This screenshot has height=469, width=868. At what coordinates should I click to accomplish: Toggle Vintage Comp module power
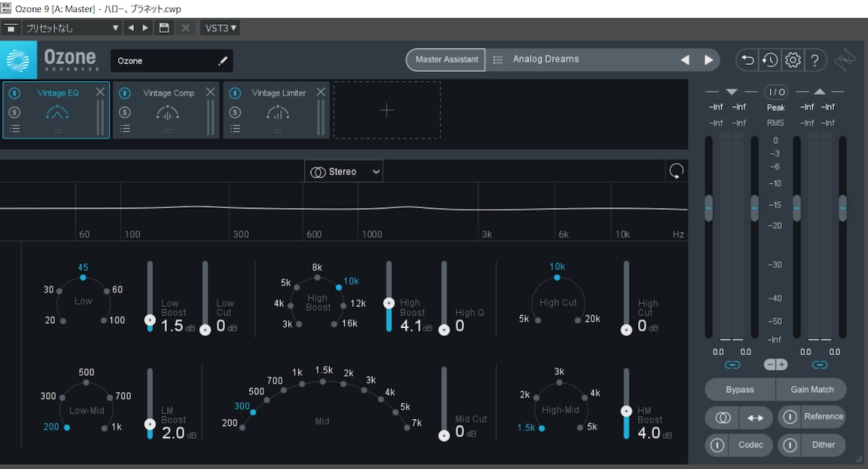click(x=125, y=93)
